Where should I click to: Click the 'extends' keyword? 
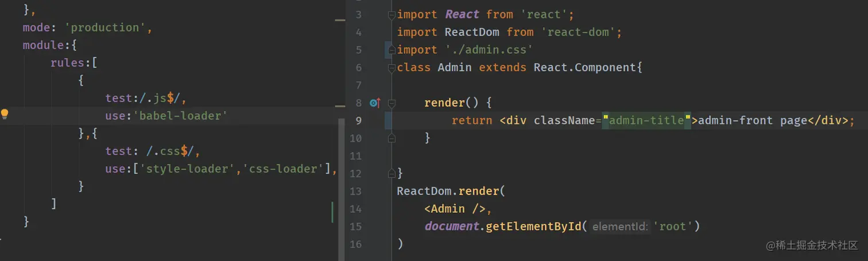502,68
